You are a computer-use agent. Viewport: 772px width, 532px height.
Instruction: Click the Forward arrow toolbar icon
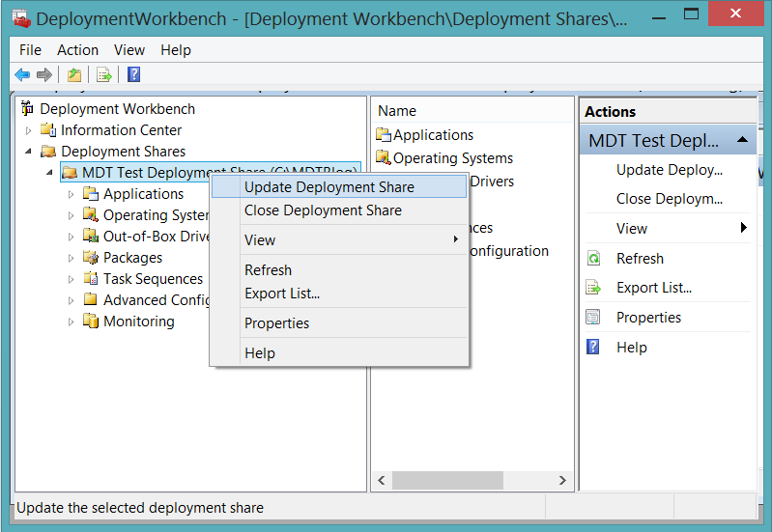click(x=44, y=74)
